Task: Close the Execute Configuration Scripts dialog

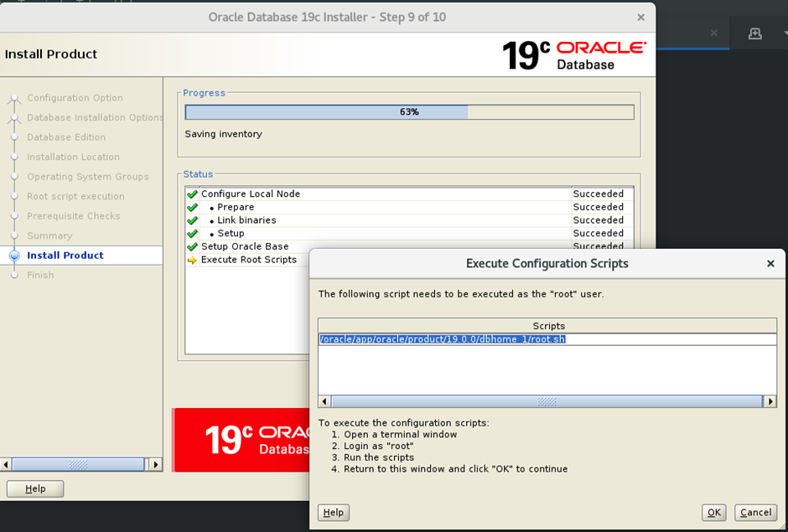Action: coord(770,264)
